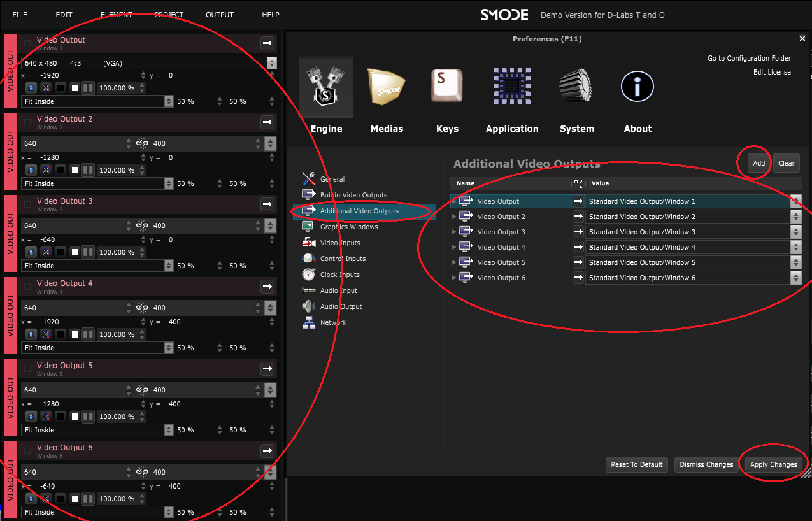The image size is (812, 521).
Task: Select Control Inputs in sidebar
Action: pos(334,259)
